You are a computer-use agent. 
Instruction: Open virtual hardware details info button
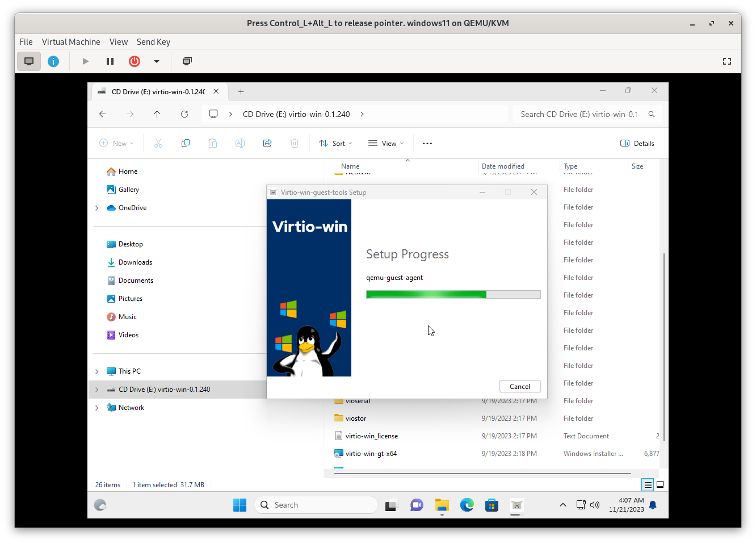coord(53,61)
